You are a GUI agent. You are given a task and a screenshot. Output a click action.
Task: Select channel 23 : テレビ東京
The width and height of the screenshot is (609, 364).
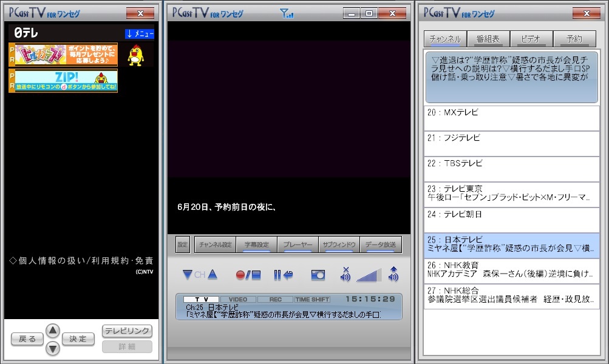click(511, 195)
